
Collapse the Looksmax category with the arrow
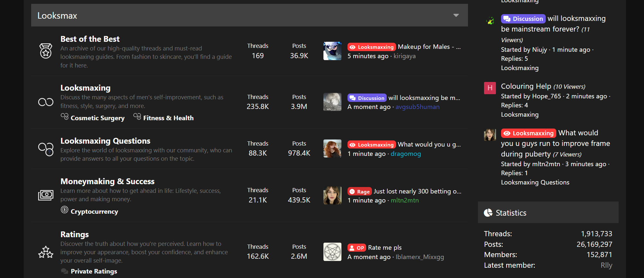456,15
